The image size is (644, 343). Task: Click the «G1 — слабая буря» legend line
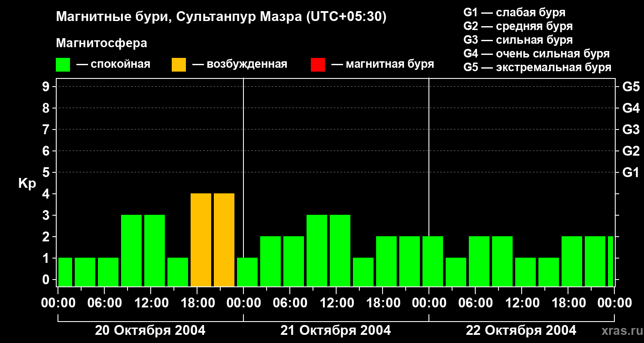(x=514, y=12)
